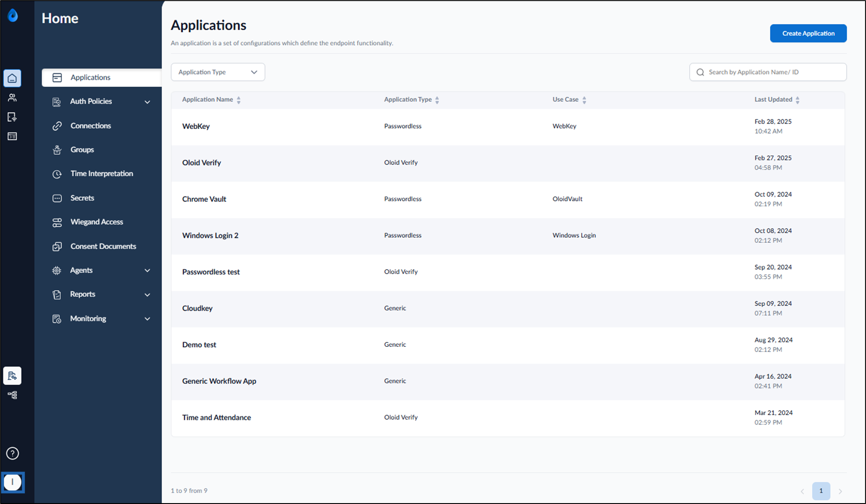The width and height of the screenshot is (866, 504).
Task: Expand the Monitoring submenu chevron
Action: (x=147, y=319)
